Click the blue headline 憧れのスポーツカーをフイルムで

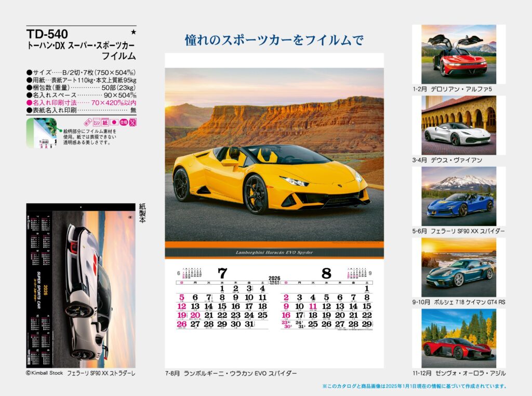tap(274, 40)
